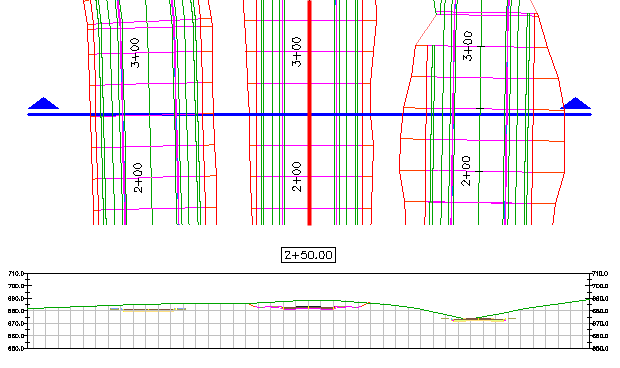Click the 710.0 elevation label on left axis
Viewport: 620px width, 368px height.
tap(16, 274)
